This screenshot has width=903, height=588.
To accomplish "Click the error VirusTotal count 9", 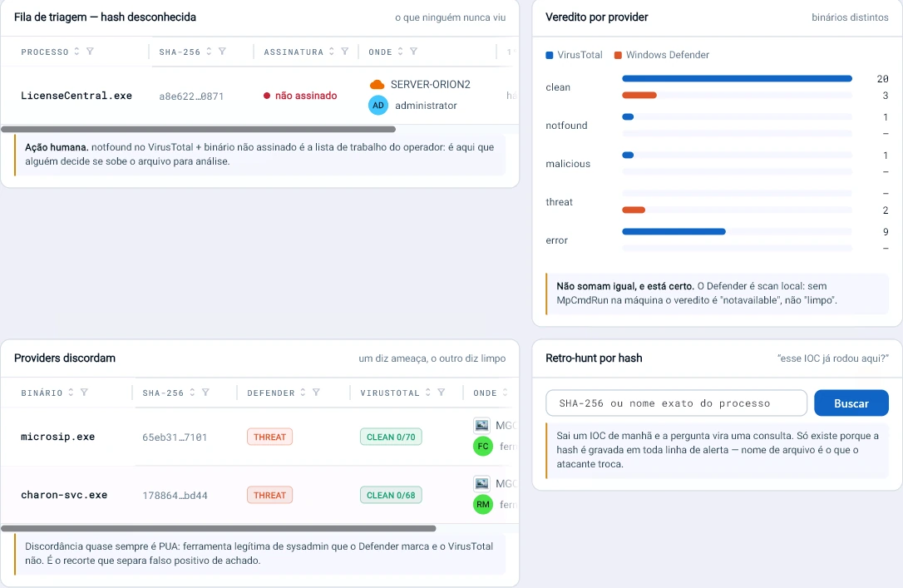I will tap(886, 232).
